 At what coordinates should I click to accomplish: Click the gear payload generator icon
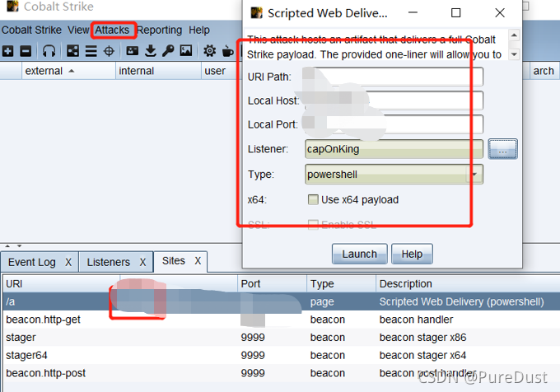[x=210, y=51]
